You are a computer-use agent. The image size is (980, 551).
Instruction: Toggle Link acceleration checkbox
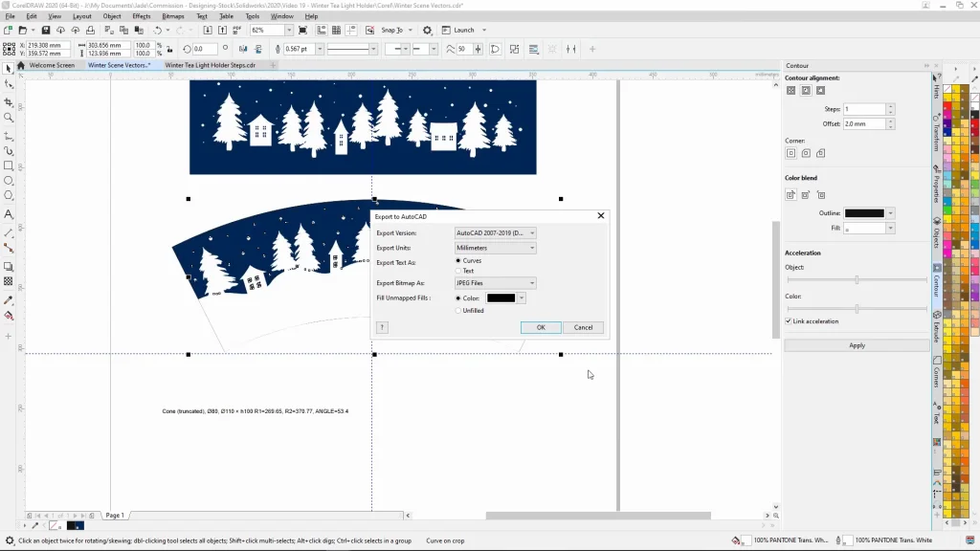pyautogui.click(x=789, y=321)
